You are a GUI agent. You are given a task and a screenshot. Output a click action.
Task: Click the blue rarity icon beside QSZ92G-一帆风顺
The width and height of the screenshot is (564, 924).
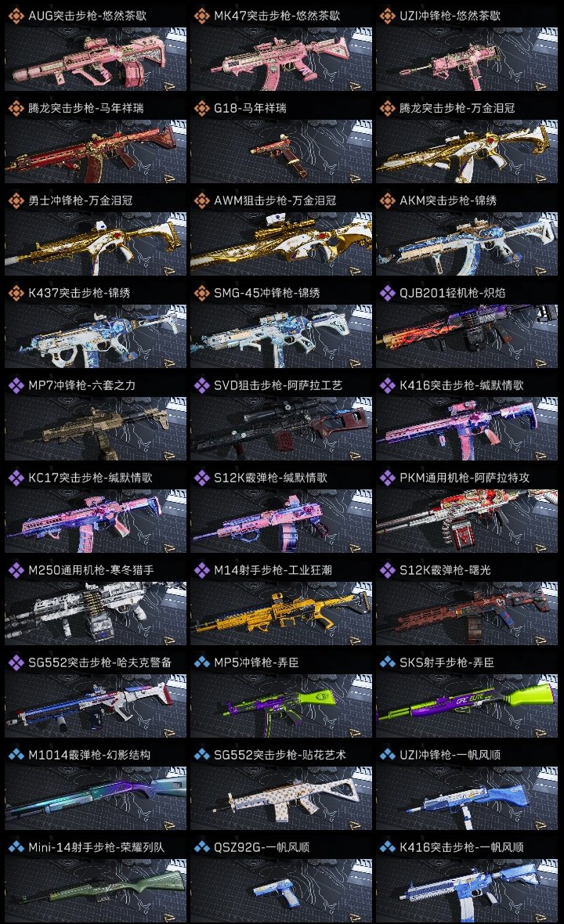click(x=201, y=847)
